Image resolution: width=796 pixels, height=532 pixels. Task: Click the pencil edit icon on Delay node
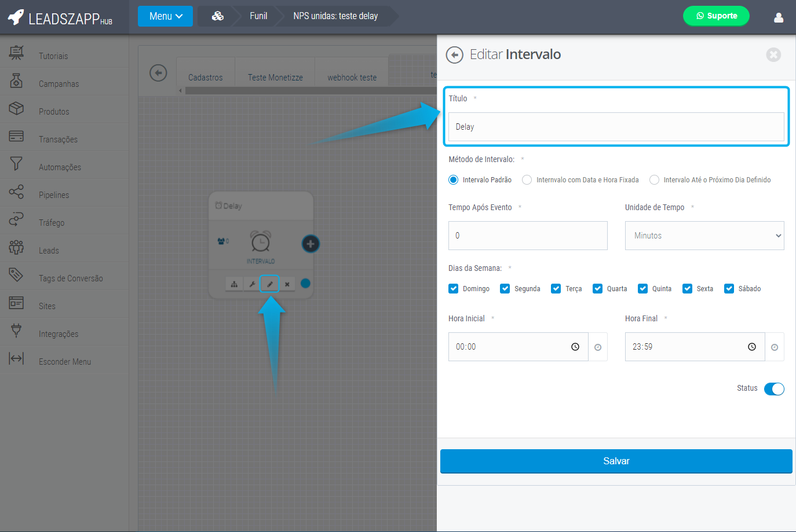[269, 284]
